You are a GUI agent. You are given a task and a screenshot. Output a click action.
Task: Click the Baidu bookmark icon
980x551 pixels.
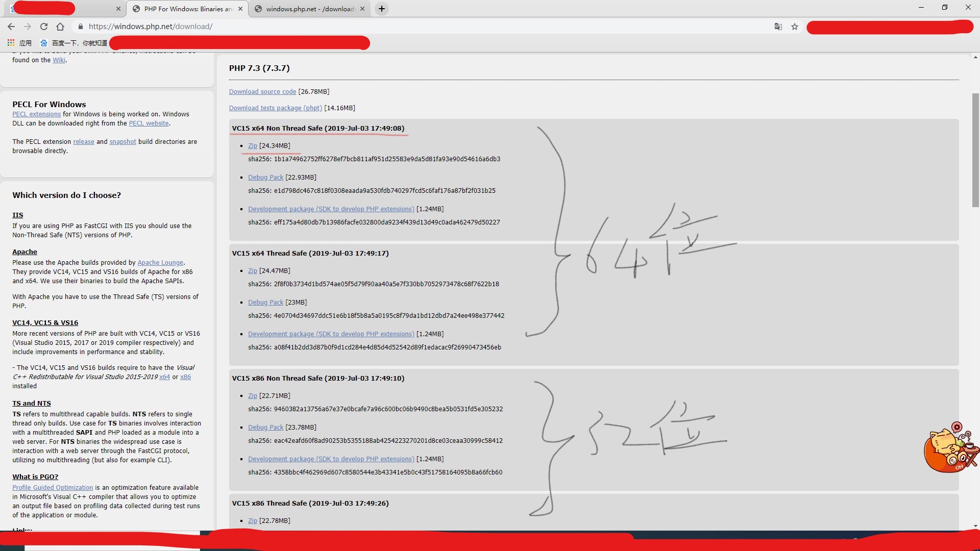point(44,43)
